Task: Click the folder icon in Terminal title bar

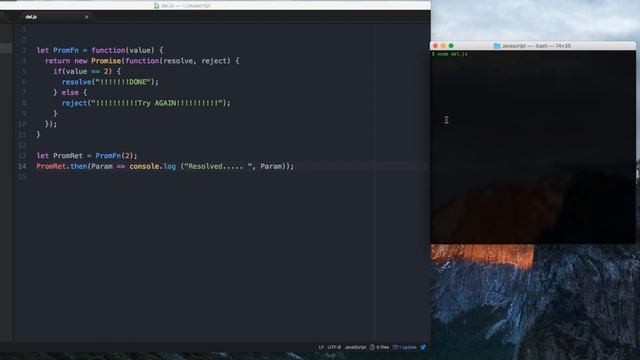Action: tap(497, 46)
